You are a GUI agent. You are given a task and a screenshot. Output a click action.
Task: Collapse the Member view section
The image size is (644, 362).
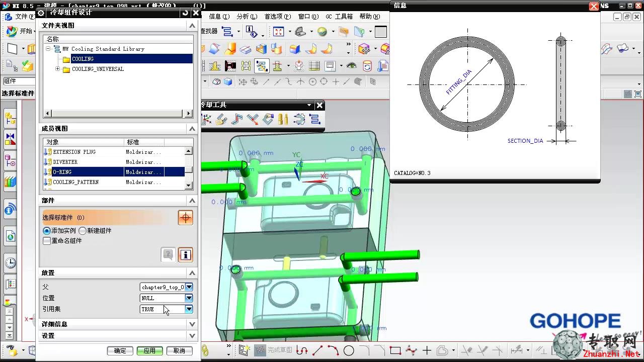(x=192, y=129)
